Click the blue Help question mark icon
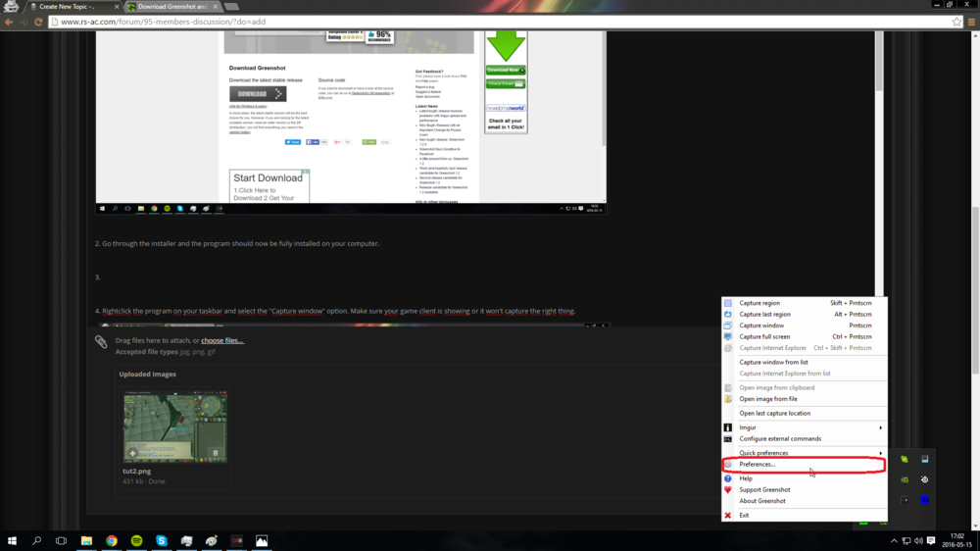This screenshot has width=980, height=551. click(727, 478)
